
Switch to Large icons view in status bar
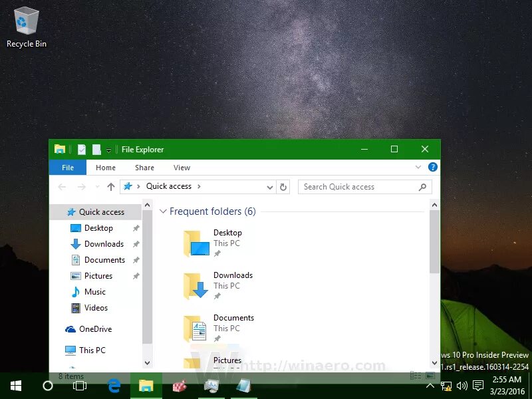430,376
